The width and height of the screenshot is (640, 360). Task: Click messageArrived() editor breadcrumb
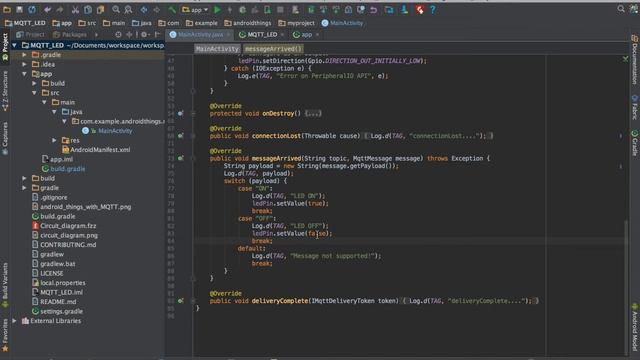point(273,49)
